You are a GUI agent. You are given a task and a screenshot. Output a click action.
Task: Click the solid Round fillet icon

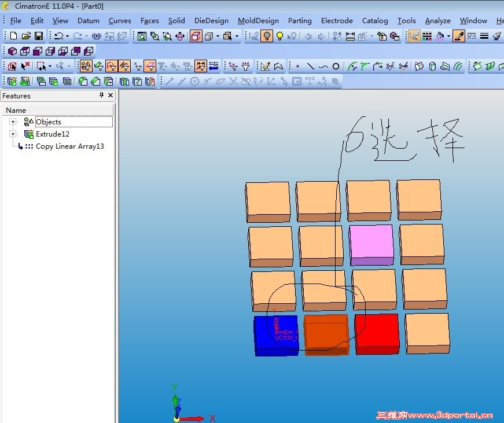(83, 82)
